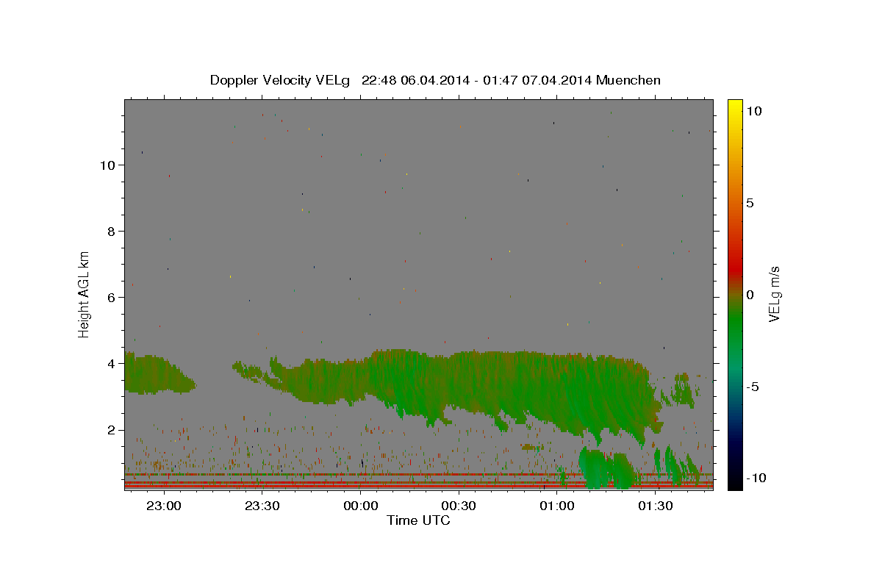The image size is (882, 588).
Task: Click the height axis label '6'
Action: [x=111, y=297]
